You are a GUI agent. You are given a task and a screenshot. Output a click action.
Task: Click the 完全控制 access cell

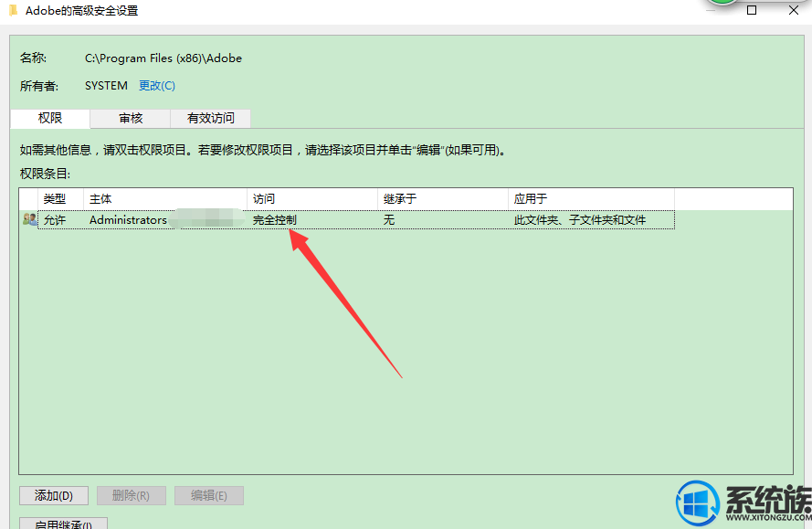pos(274,220)
